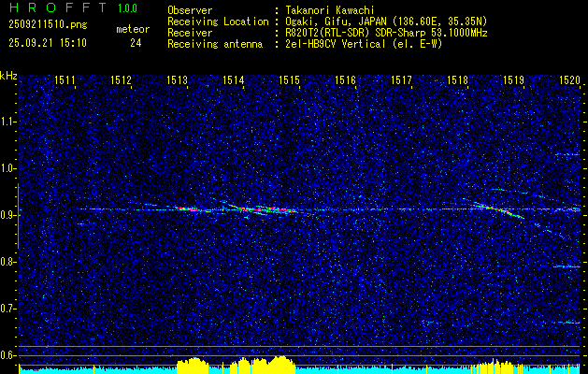Click the short signal line near 0.67 kHz at 1520
Viewport: 588px width, 374px height.
568,323
